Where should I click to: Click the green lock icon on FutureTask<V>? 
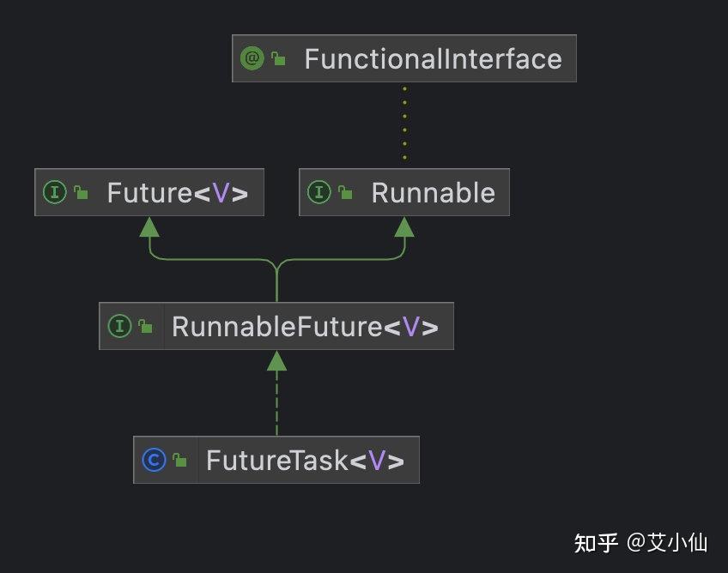[x=179, y=461]
